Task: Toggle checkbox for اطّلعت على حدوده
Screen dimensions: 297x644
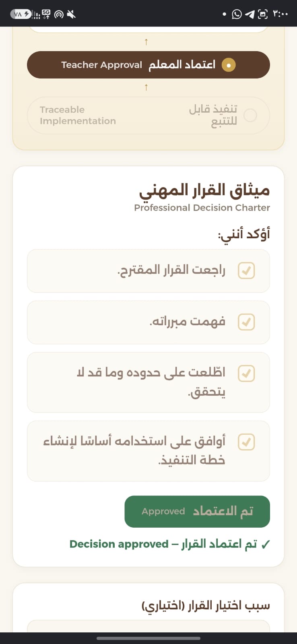Action: [x=246, y=374]
